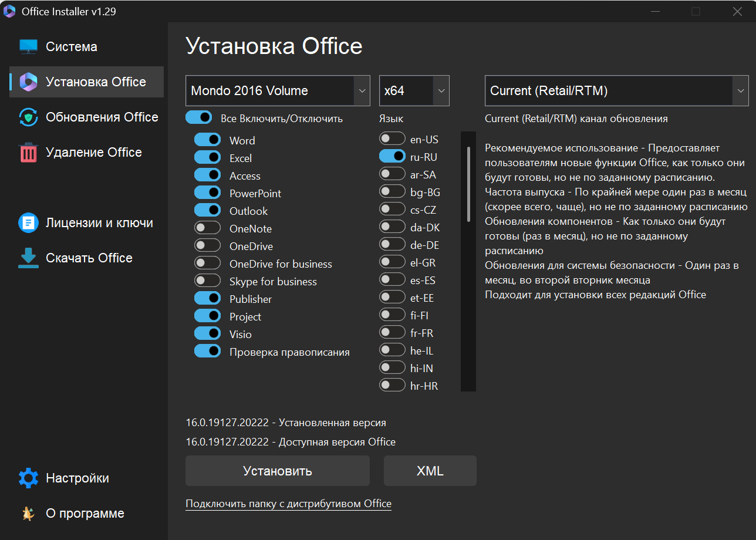
Task: Open the Лицензии и ключи section
Action: [99, 223]
